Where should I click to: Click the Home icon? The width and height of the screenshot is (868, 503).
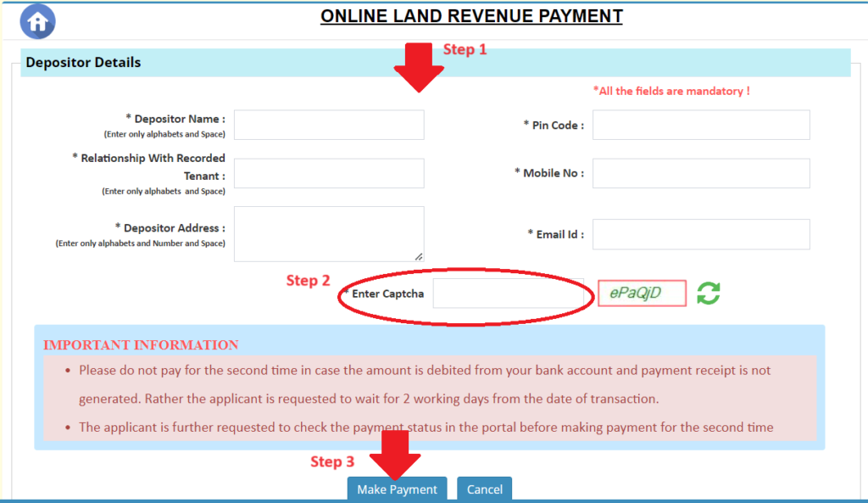[x=36, y=20]
